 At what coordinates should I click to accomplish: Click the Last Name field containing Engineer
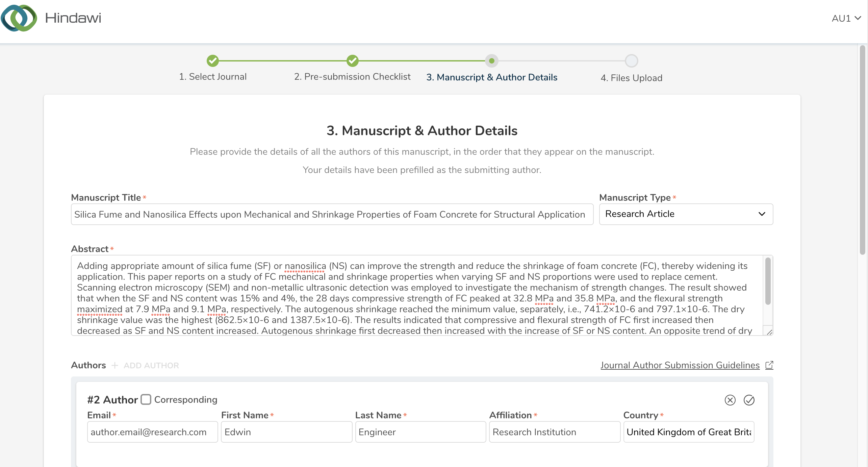pyautogui.click(x=420, y=432)
